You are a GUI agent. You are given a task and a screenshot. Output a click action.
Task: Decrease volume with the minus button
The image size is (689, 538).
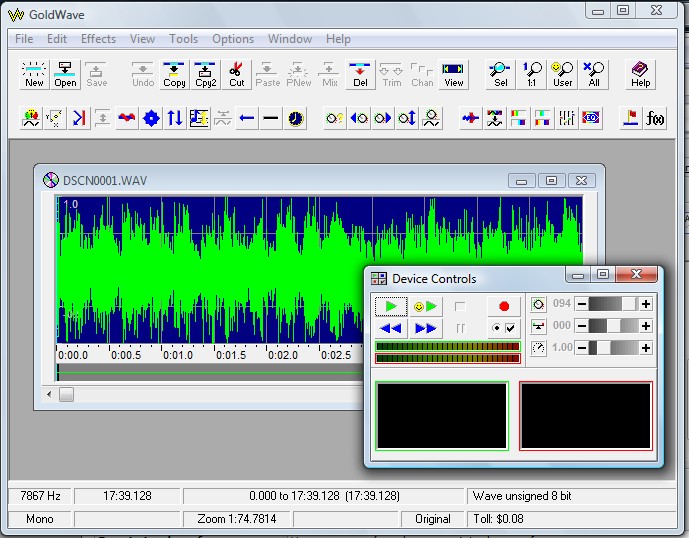(582, 304)
